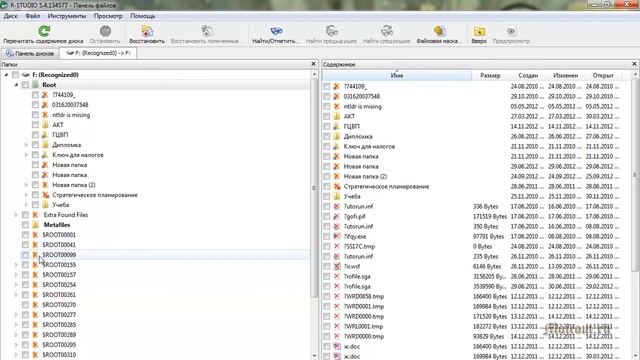This screenshot has height=360, width=640.
Task: Select the F: (Recognized0) -> F: tab
Action: (98, 53)
